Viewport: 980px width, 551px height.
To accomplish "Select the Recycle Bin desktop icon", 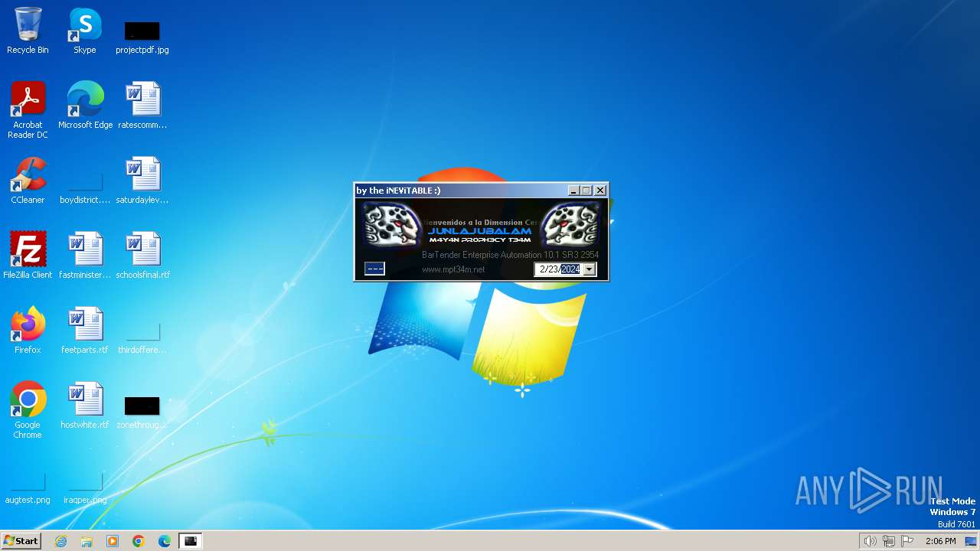I will click(28, 31).
